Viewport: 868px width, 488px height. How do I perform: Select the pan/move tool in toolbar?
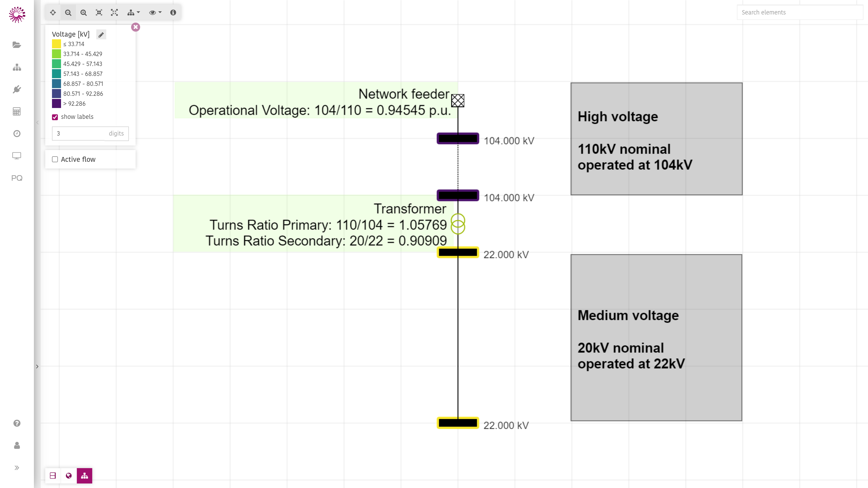[x=53, y=12]
